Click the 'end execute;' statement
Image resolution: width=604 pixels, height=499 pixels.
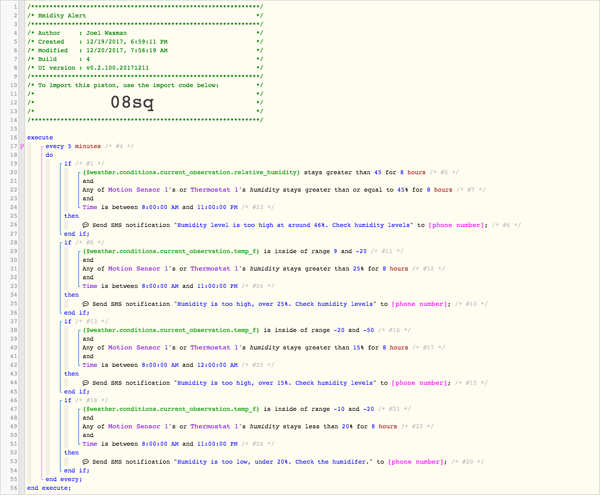(49, 488)
